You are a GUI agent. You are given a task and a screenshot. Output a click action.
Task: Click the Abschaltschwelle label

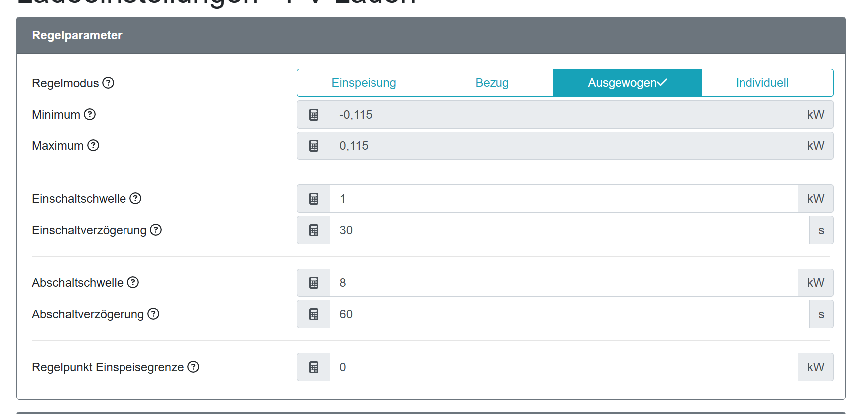[x=78, y=283]
